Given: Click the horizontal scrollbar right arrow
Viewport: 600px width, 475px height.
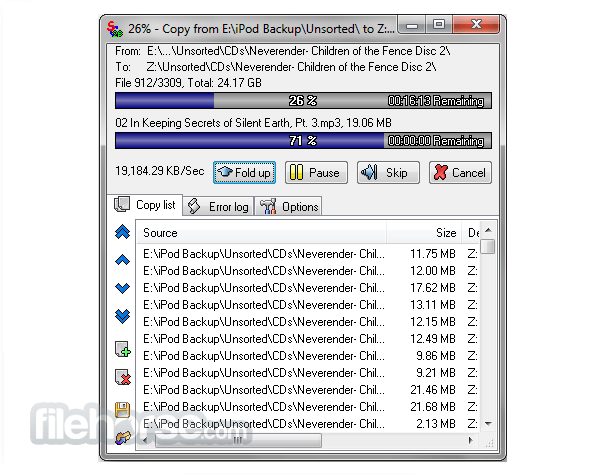Looking at the screenshot, I should (x=471, y=440).
